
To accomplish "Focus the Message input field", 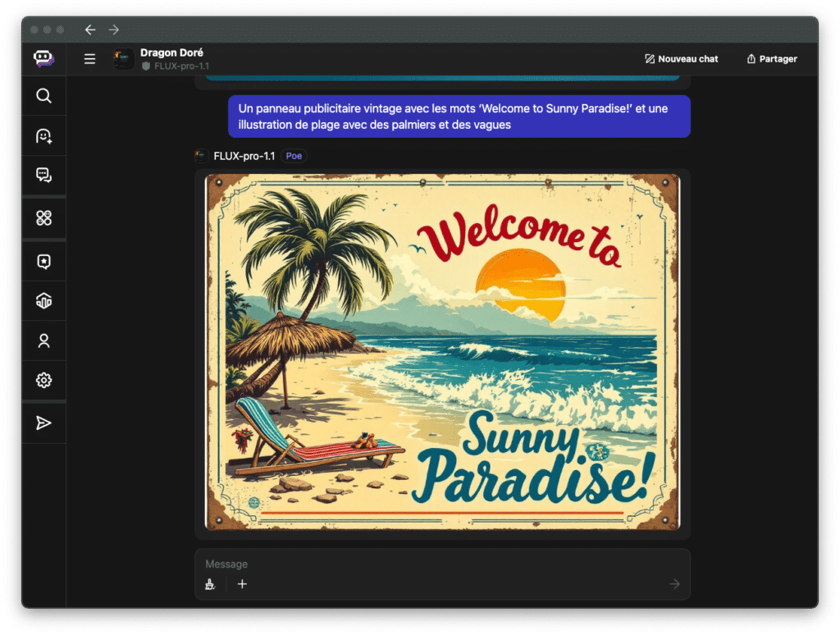I will [442, 564].
